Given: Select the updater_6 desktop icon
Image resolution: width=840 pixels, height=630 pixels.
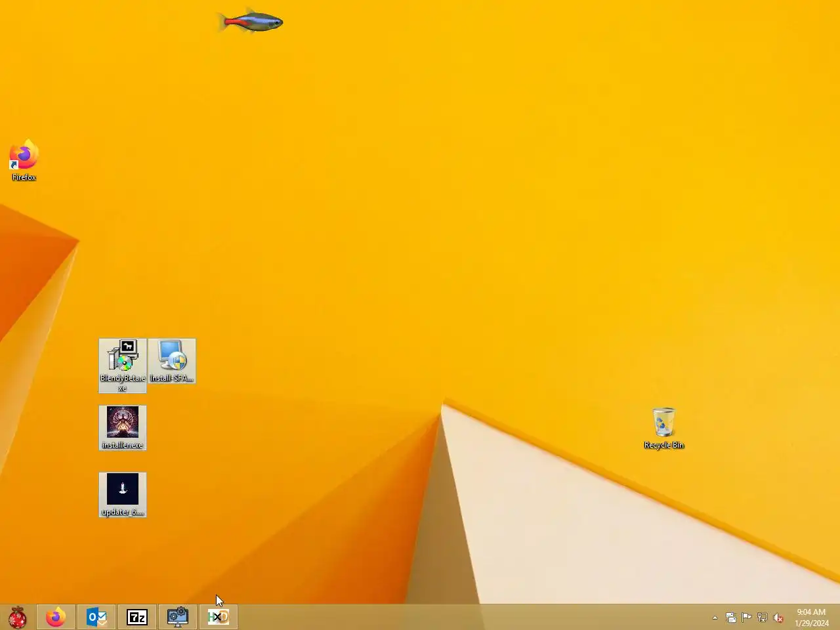Looking at the screenshot, I should (x=123, y=495).
